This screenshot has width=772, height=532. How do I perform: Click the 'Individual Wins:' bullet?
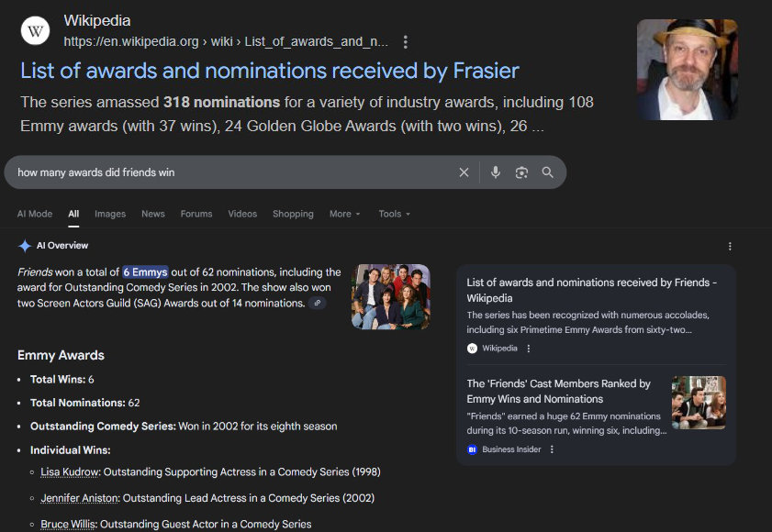[x=71, y=450]
